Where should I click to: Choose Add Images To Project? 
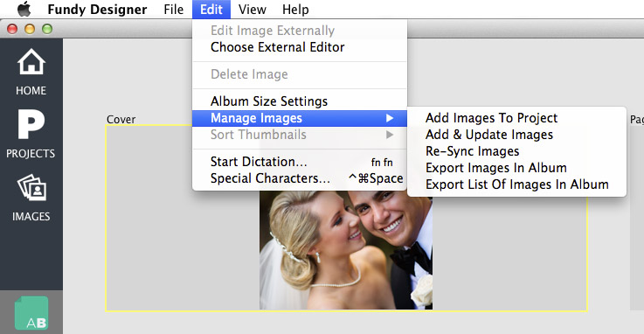tap(516, 118)
